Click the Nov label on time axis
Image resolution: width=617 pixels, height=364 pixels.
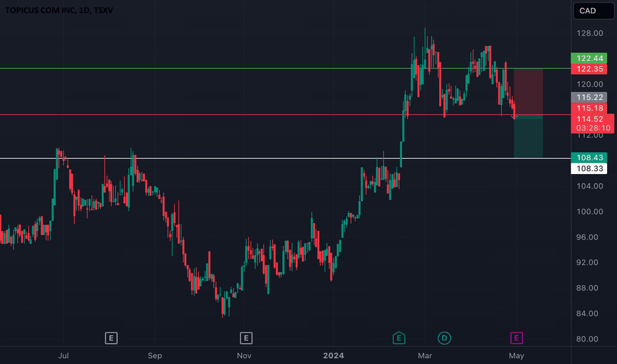(244, 356)
